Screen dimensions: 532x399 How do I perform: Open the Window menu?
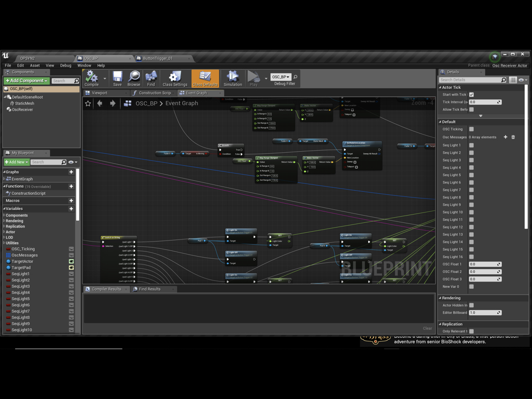[84, 65]
